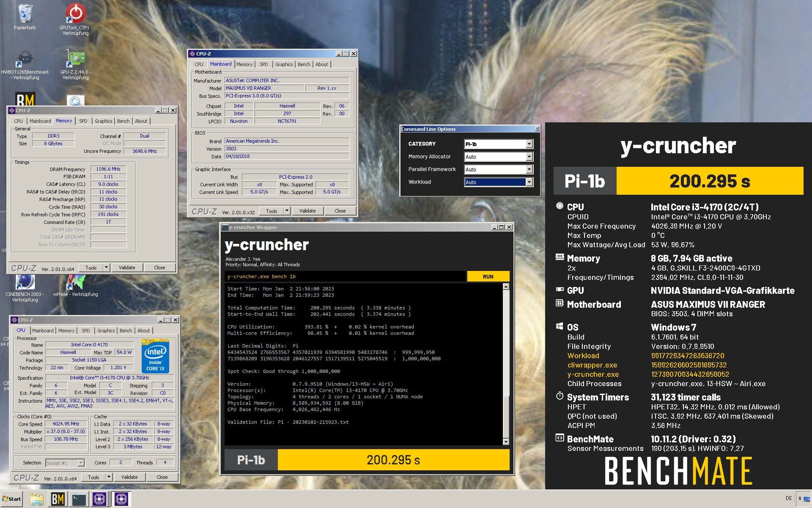This screenshot has height=508, width=812.
Task: Click the Multiplier x 37.0 value
Action: pyautogui.click(x=66, y=431)
